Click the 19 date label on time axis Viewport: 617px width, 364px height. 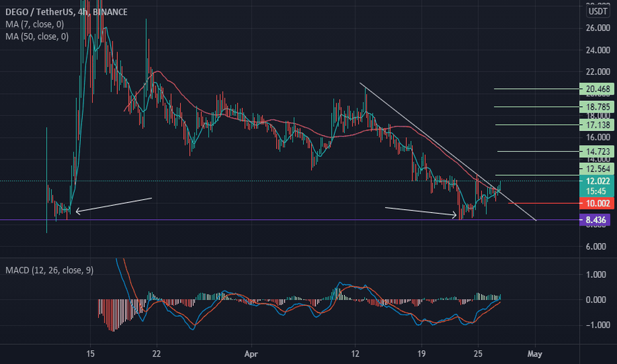(422, 354)
